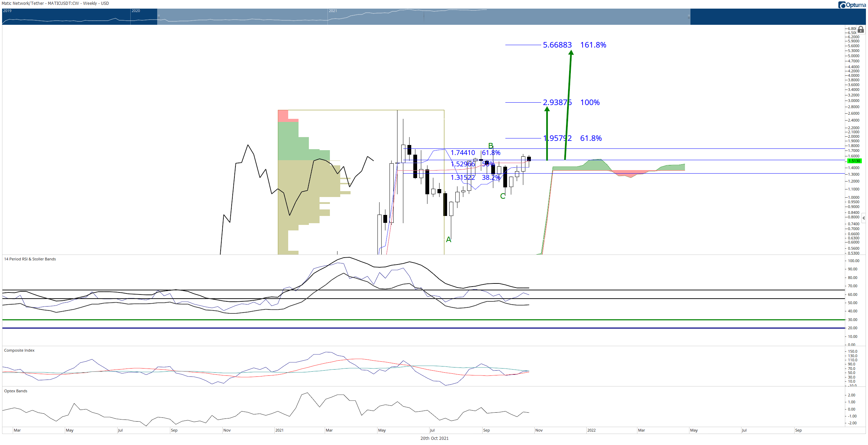The width and height of the screenshot is (868, 445).
Task: Toggle the price scale lock icon
Action: 860,30
